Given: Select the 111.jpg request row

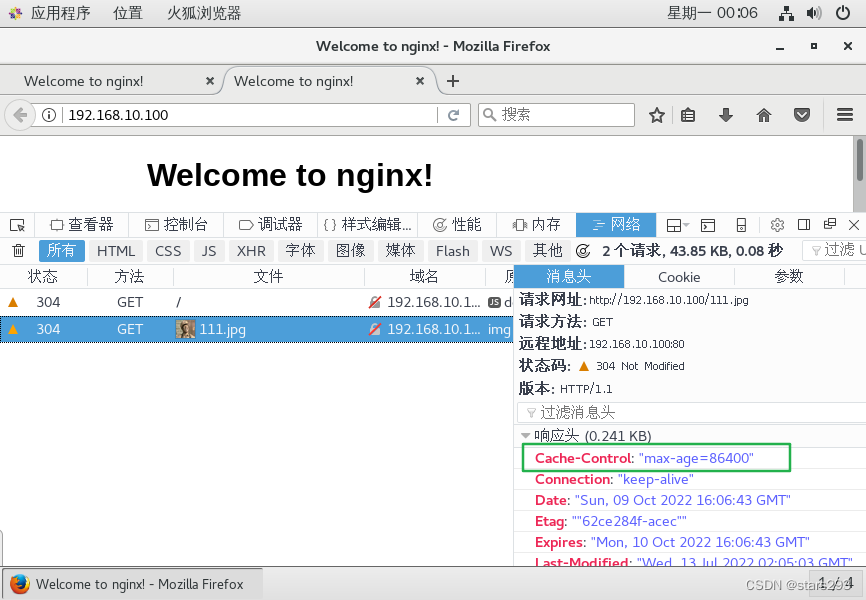Looking at the screenshot, I should coord(256,329).
